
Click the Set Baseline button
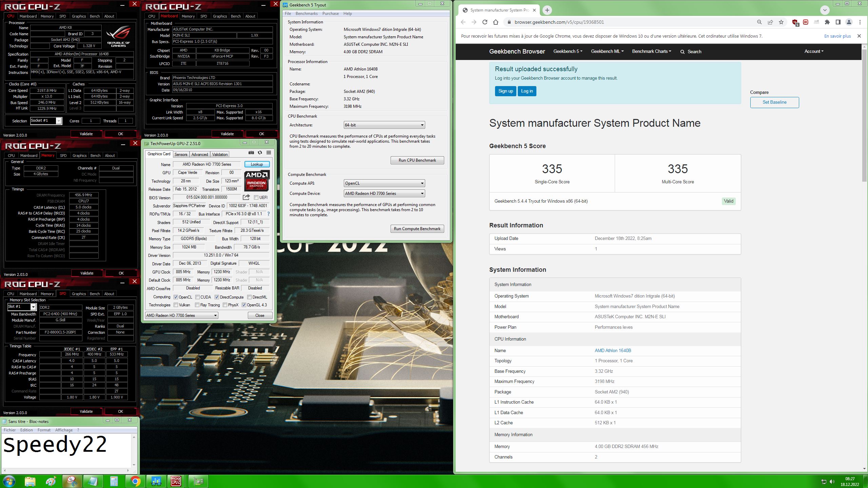(774, 102)
